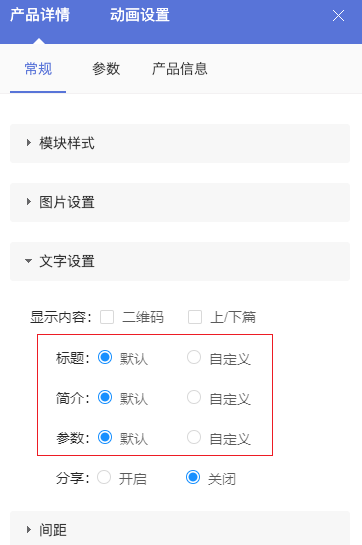Select 默认 radio for 标题
Viewport: 362px width, 545px height.
[105, 357]
